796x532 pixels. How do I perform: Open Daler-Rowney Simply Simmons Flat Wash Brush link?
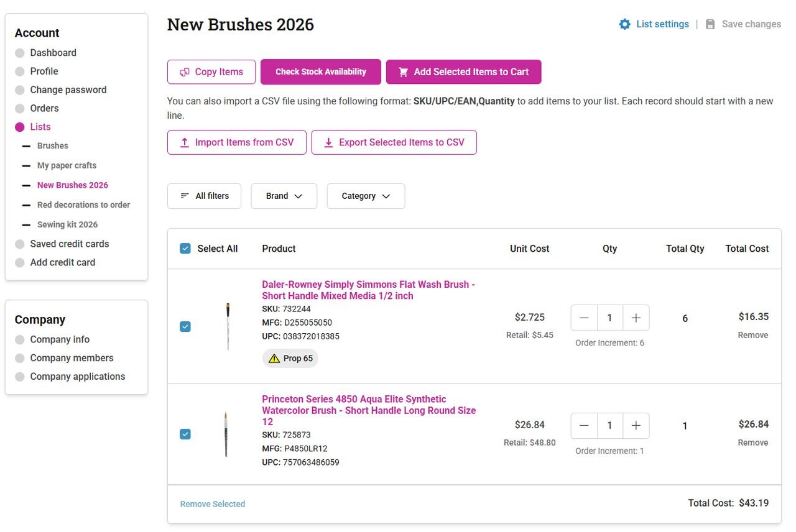coord(368,290)
